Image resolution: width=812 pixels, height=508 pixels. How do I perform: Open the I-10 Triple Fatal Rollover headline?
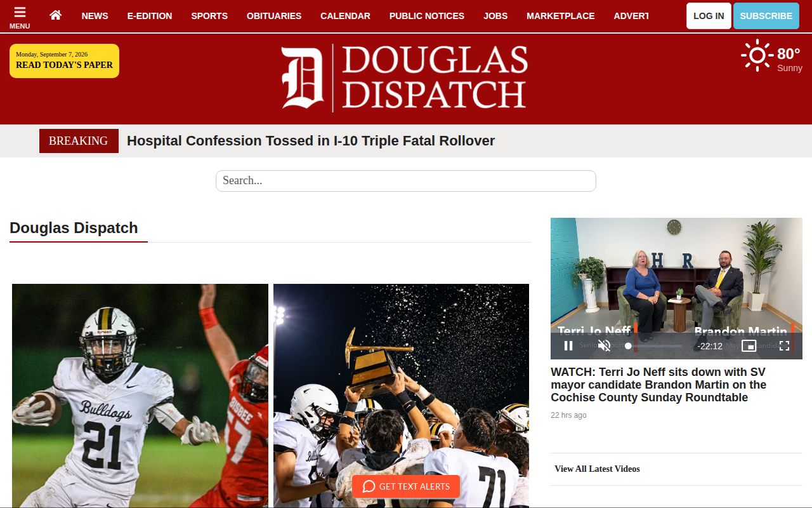311,141
